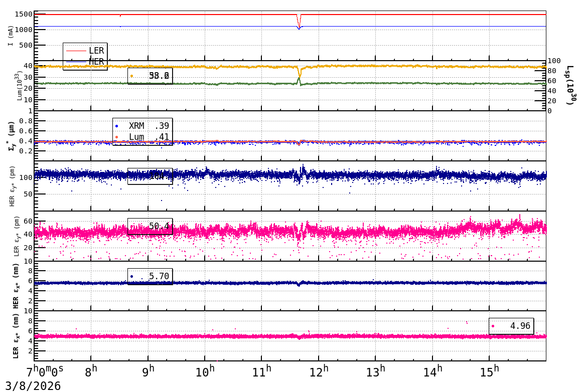Click the 4.96 legend value box
This screenshot has height=392, width=582.
click(x=511, y=326)
